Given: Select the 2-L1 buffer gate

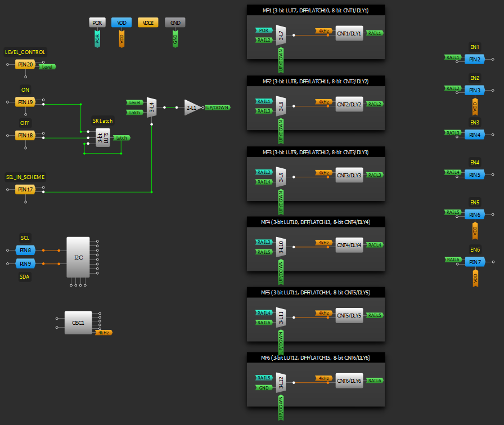Looking at the screenshot, I should (x=192, y=108).
